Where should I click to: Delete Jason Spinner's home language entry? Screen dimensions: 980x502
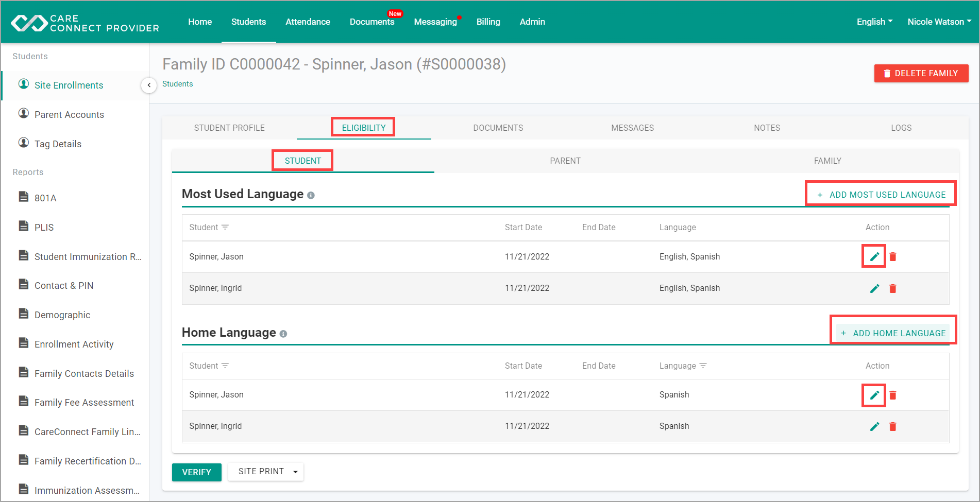click(x=893, y=395)
